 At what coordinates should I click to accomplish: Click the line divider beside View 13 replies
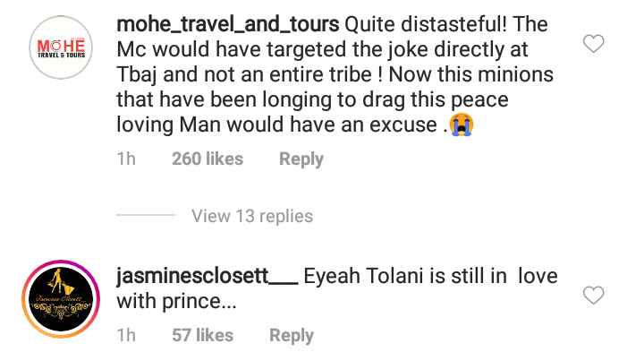point(146,215)
